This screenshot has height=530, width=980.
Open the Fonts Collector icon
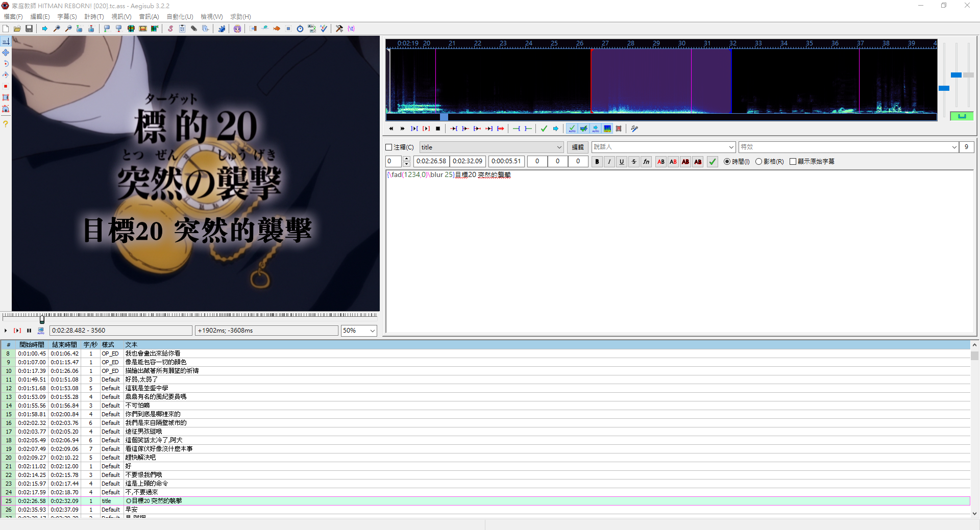pyautogui.click(x=206, y=29)
